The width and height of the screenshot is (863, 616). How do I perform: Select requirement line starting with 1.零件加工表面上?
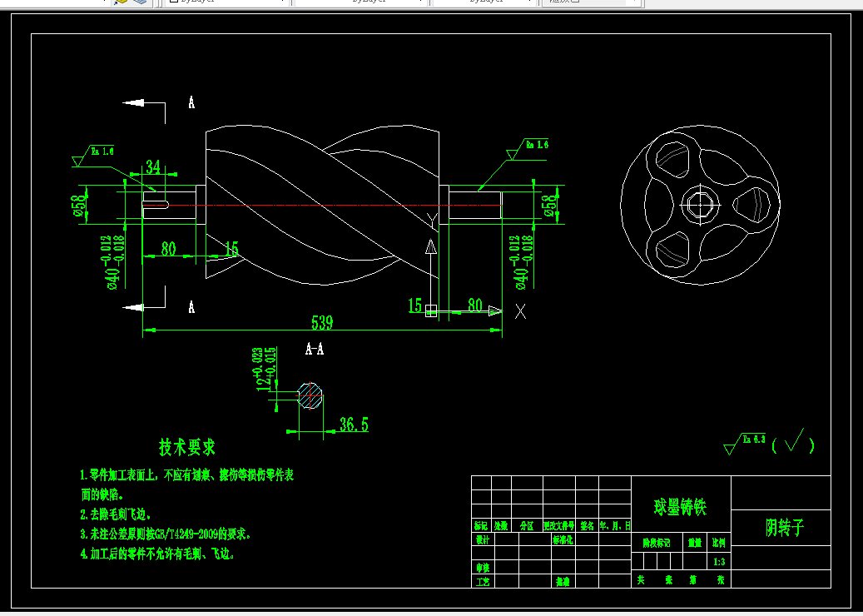pyautogui.click(x=187, y=475)
